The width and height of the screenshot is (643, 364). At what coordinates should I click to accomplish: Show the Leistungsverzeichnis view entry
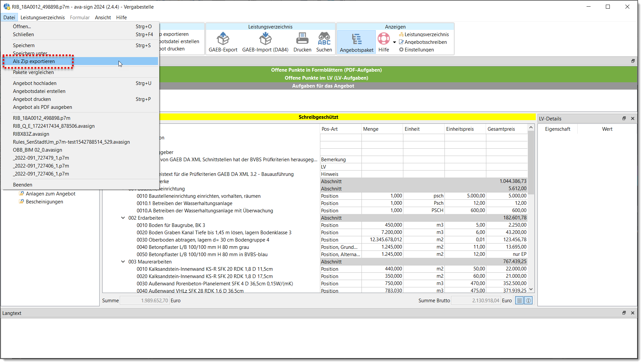click(424, 35)
